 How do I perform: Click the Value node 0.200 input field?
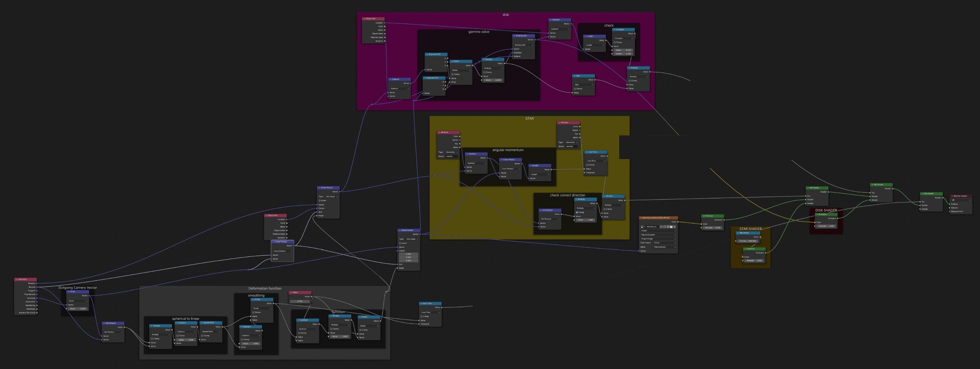click(300, 301)
